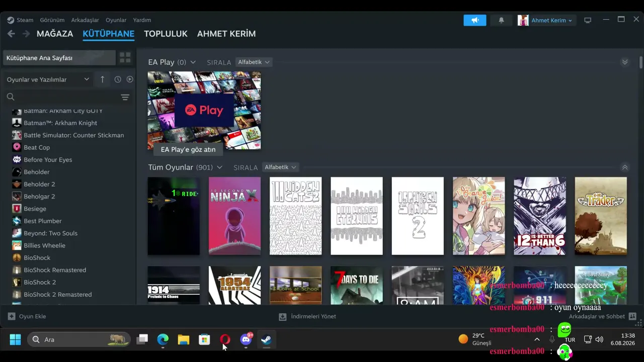Open the EA Play banner thumbnail
The width and height of the screenshot is (644, 362).
click(x=204, y=110)
